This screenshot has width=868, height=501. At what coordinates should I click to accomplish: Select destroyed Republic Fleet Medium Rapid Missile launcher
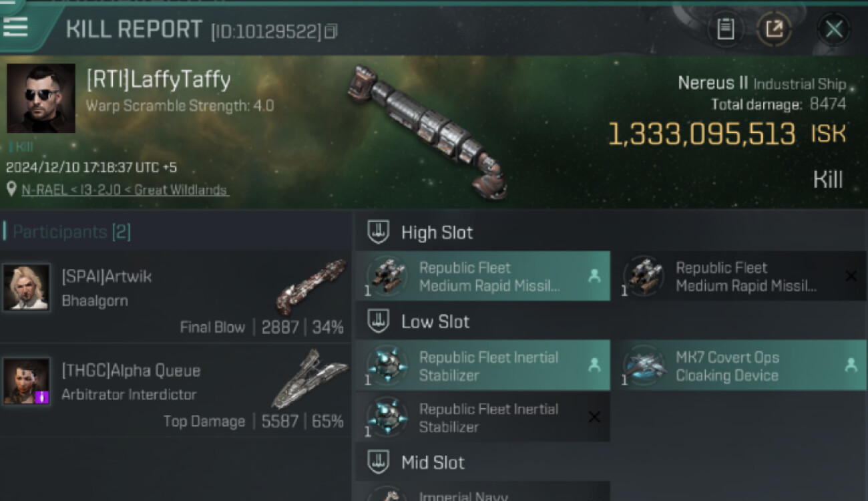pos(738,277)
